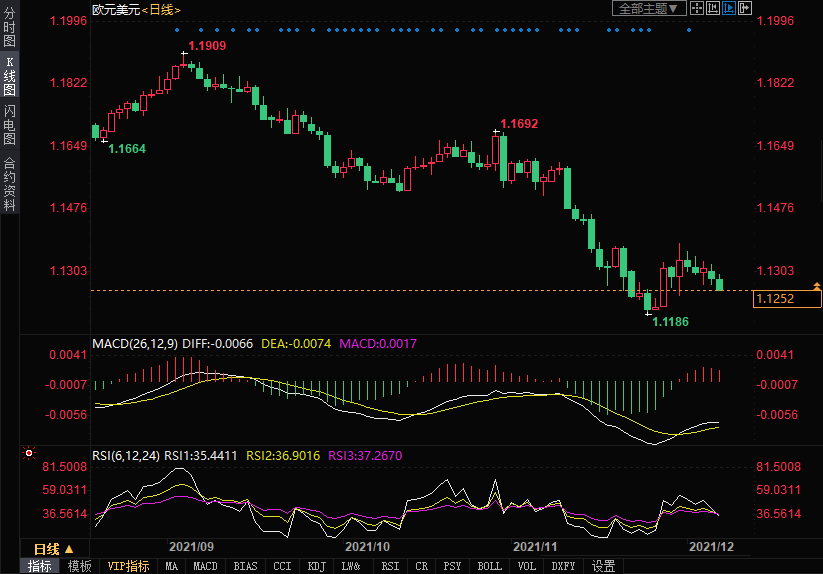Click the highlighted blue chart-forward icon
Image resolution: width=823 pixels, height=574 pixels.
[x=729, y=8]
